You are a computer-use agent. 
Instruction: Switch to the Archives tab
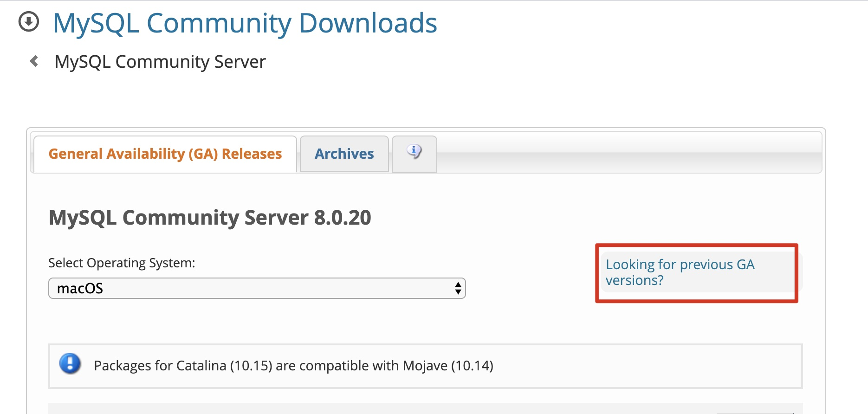click(344, 154)
